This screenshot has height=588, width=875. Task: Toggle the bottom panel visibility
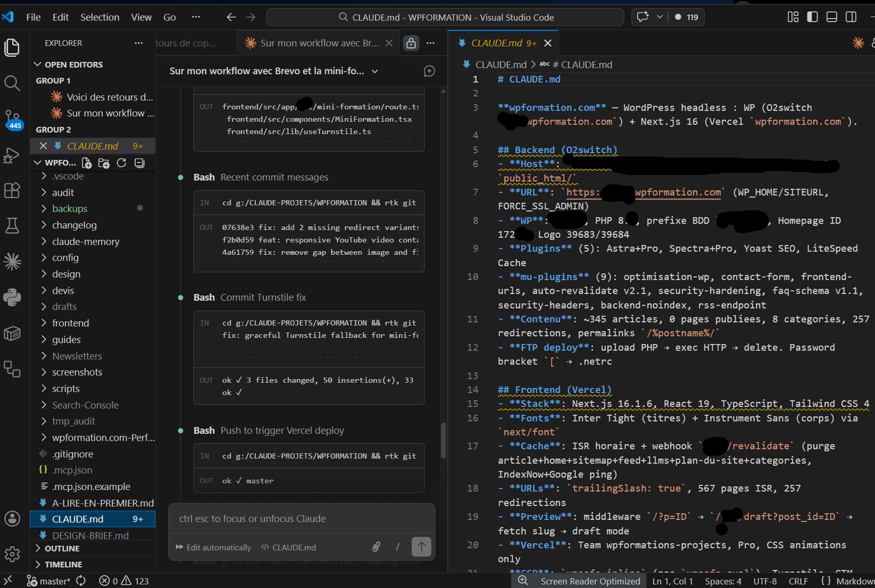click(832, 17)
